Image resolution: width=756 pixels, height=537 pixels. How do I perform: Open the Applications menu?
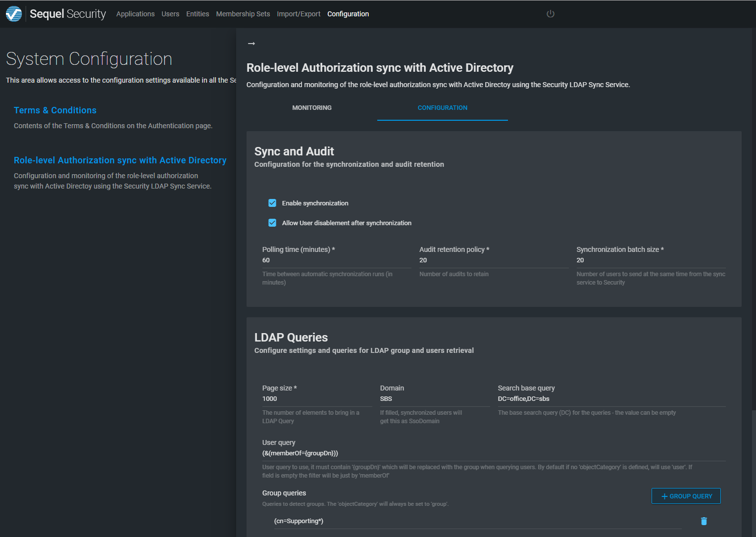point(135,14)
